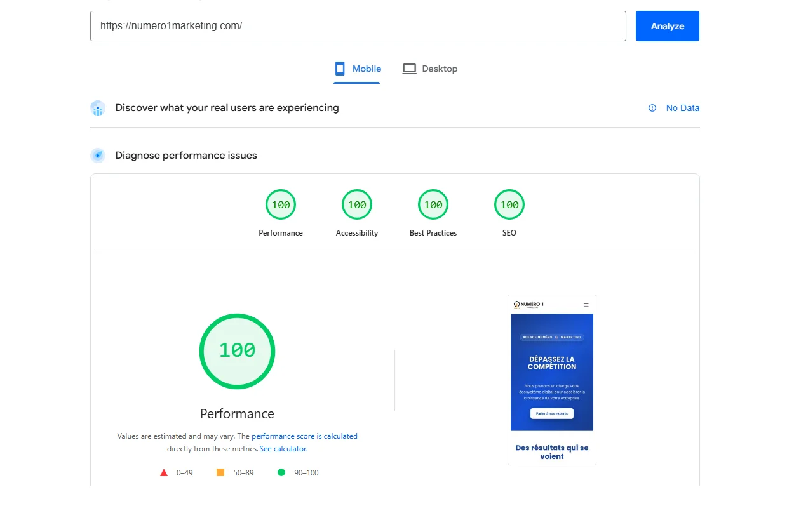Click the orange square 50–89 legend icon

pyautogui.click(x=220, y=472)
